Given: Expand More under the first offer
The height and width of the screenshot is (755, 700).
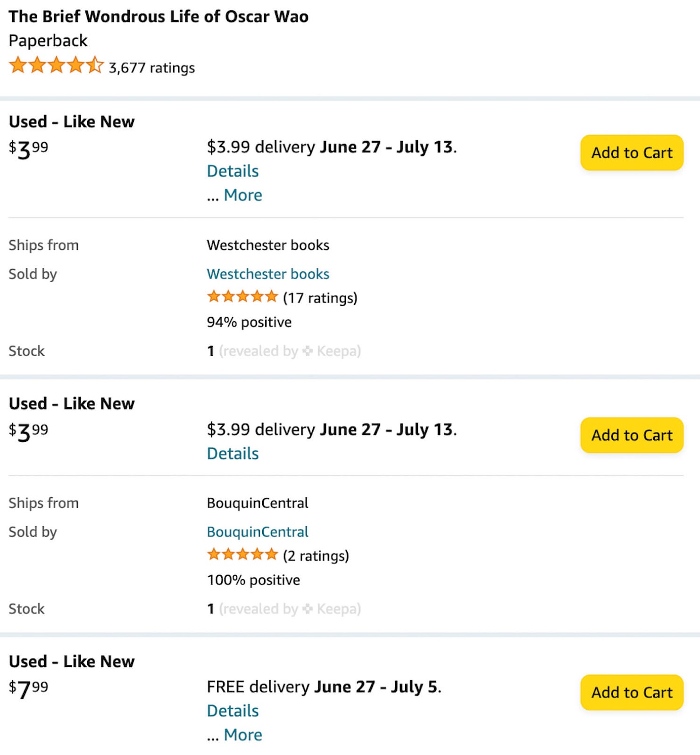Looking at the screenshot, I should click(x=243, y=195).
